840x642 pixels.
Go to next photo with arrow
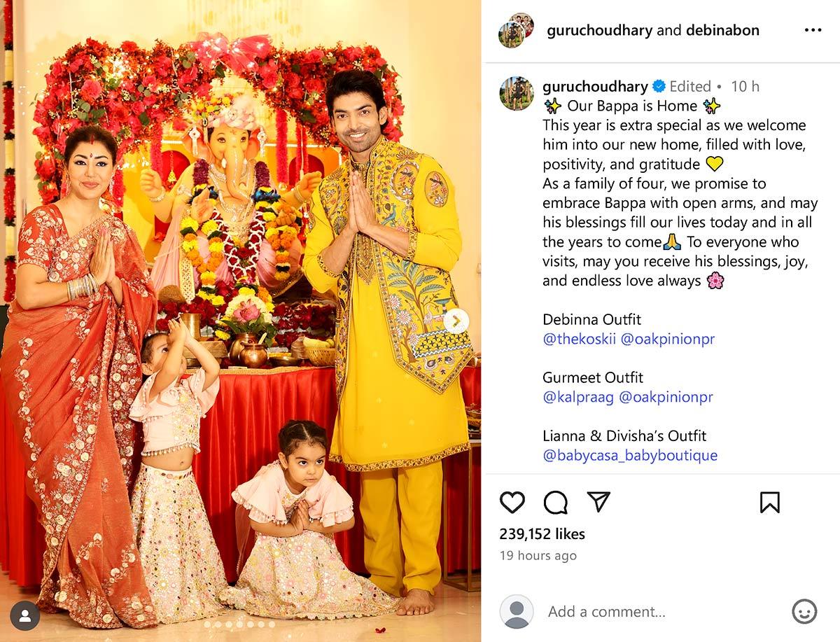(x=456, y=321)
